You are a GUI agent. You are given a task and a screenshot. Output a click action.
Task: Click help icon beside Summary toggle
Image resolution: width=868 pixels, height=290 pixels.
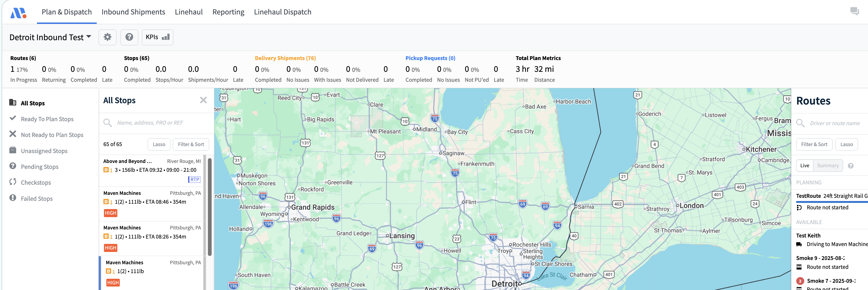tap(851, 166)
